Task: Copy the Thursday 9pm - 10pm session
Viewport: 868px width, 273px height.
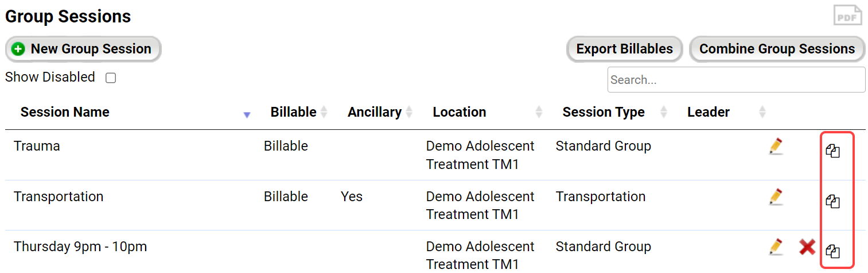Action: (x=832, y=252)
